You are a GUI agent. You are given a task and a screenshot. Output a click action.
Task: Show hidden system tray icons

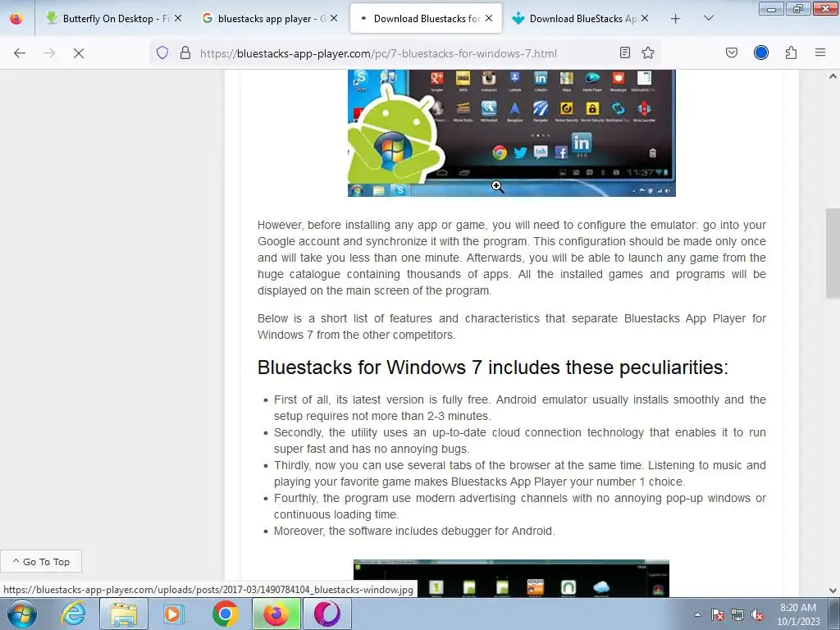697,615
